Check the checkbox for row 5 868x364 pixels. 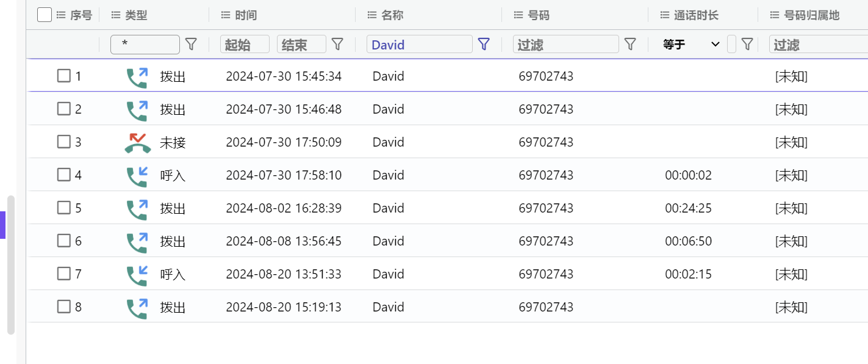tap(64, 208)
